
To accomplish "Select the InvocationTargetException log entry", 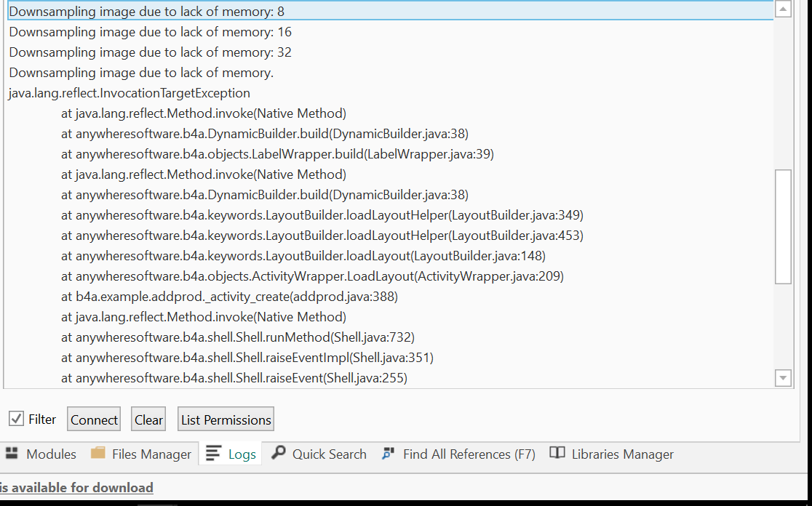I will coord(130,93).
